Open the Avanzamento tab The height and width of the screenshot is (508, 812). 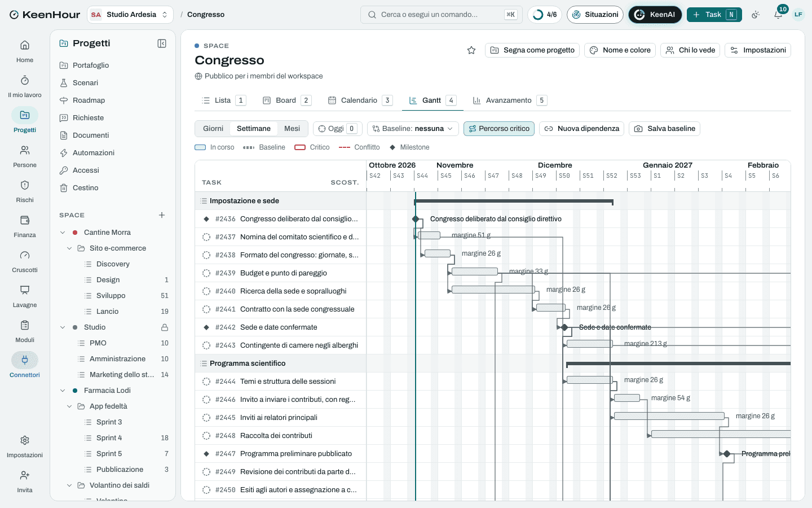[509, 100]
